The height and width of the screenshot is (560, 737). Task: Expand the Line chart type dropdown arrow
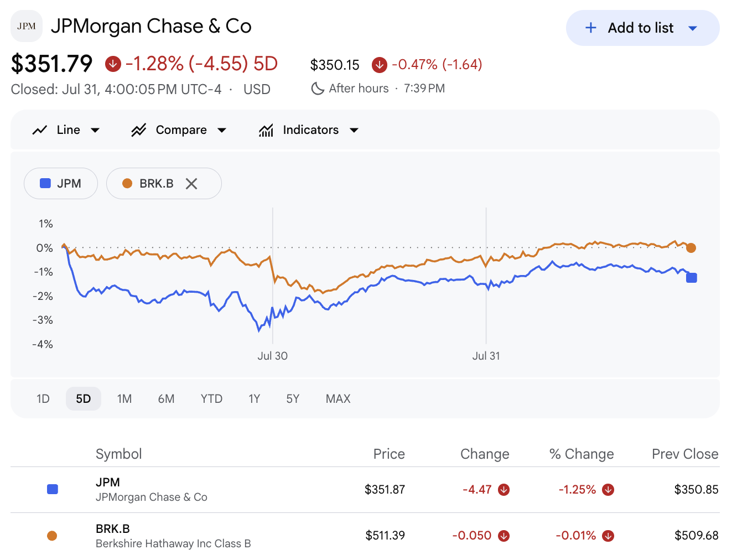pyautogui.click(x=95, y=131)
